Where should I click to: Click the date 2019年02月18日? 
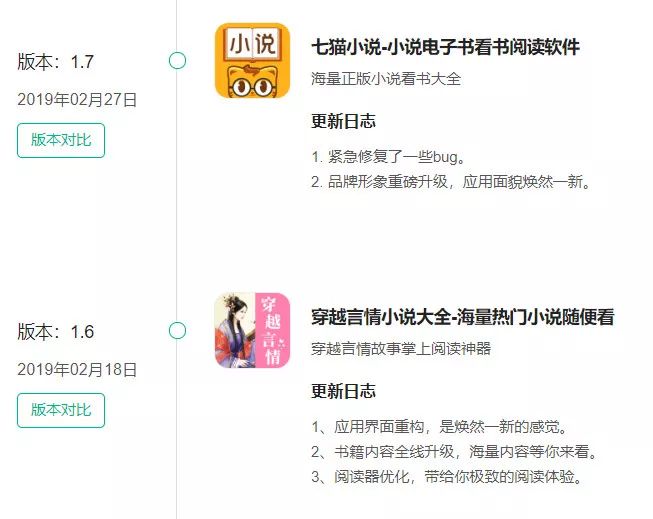pos(77,369)
